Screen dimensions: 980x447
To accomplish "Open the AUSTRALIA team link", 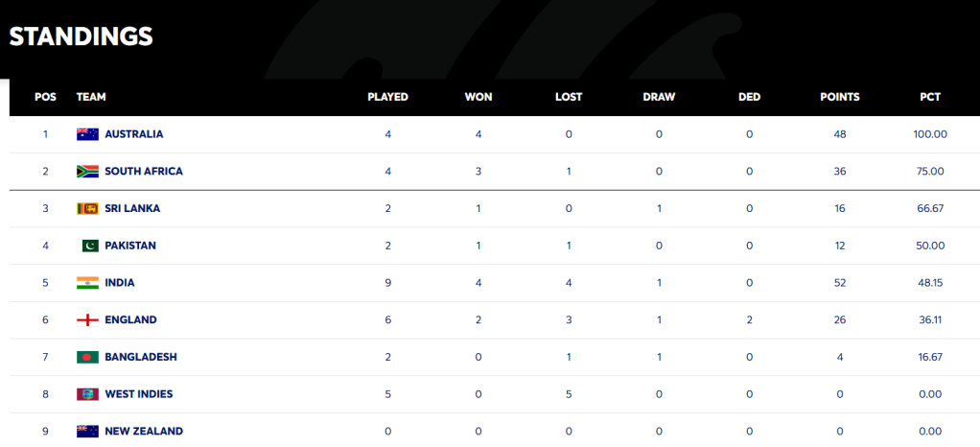I will [x=133, y=134].
